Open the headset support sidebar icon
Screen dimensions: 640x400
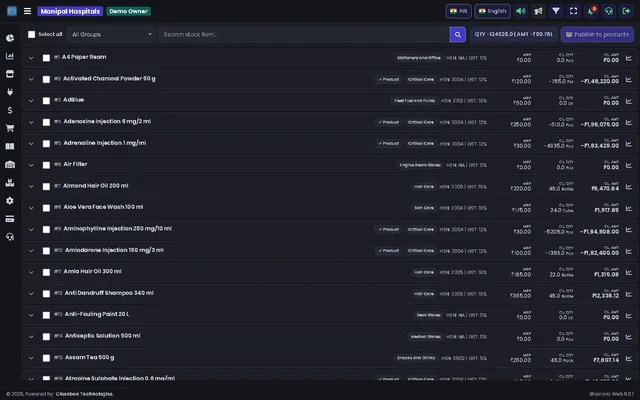10,237
